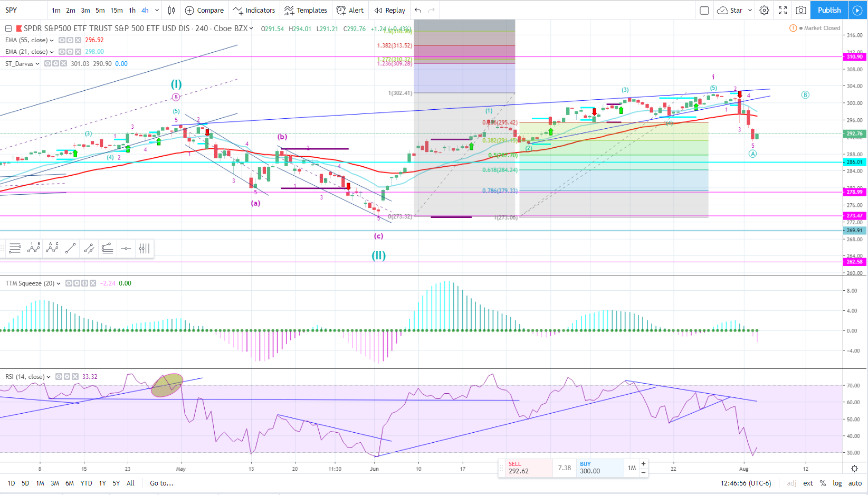The image size is (868, 495).
Task: Toggle visibility of the RSI indicator
Action: click(x=59, y=377)
